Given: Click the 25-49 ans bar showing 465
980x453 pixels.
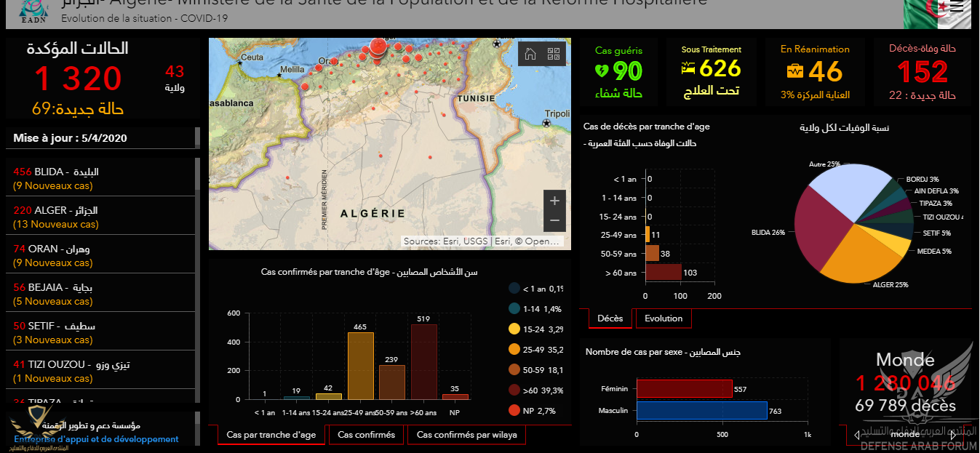Looking at the screenshot, I should [361, 366].
